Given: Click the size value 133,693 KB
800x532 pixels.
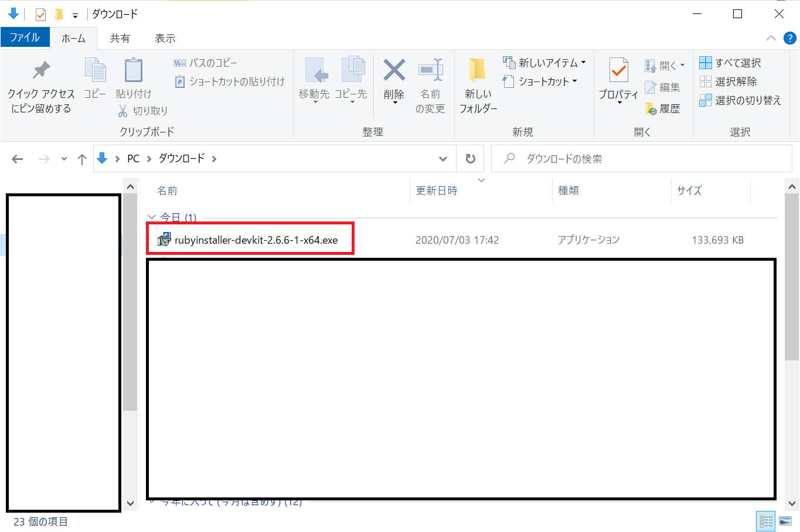Looking at the screenshot, I should coord(717,240).
